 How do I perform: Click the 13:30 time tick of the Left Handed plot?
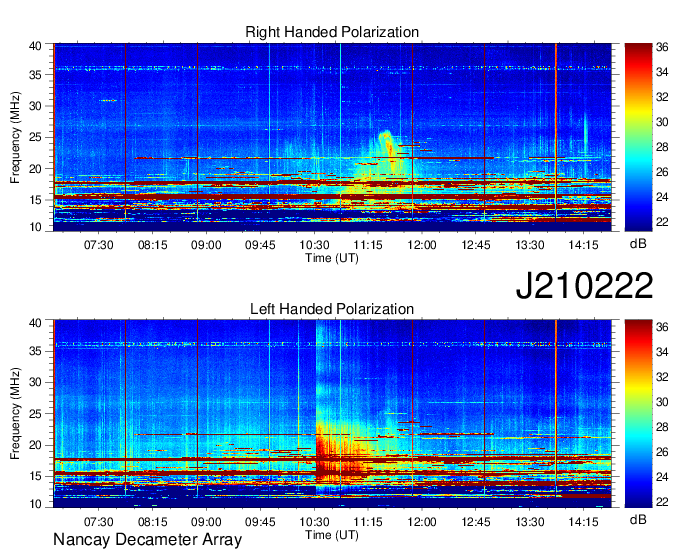[530, 522]
